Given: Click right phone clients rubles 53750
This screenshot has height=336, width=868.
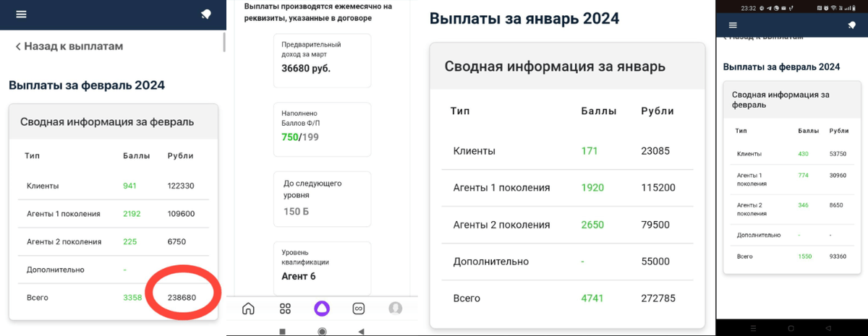Looking at the screenshot, I should tap(838, 154).
